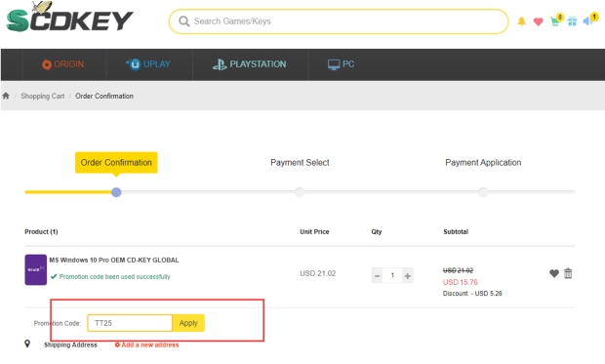This screenshot has width=605, height=364.
Task: Go to home via breadcrumb house icon
Action: [x=6, y=96]
